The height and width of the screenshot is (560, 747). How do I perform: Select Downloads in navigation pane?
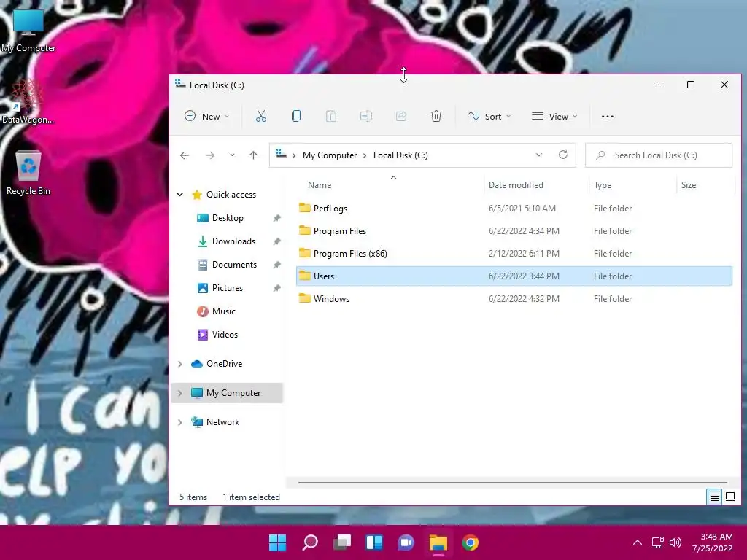[233, 241]
